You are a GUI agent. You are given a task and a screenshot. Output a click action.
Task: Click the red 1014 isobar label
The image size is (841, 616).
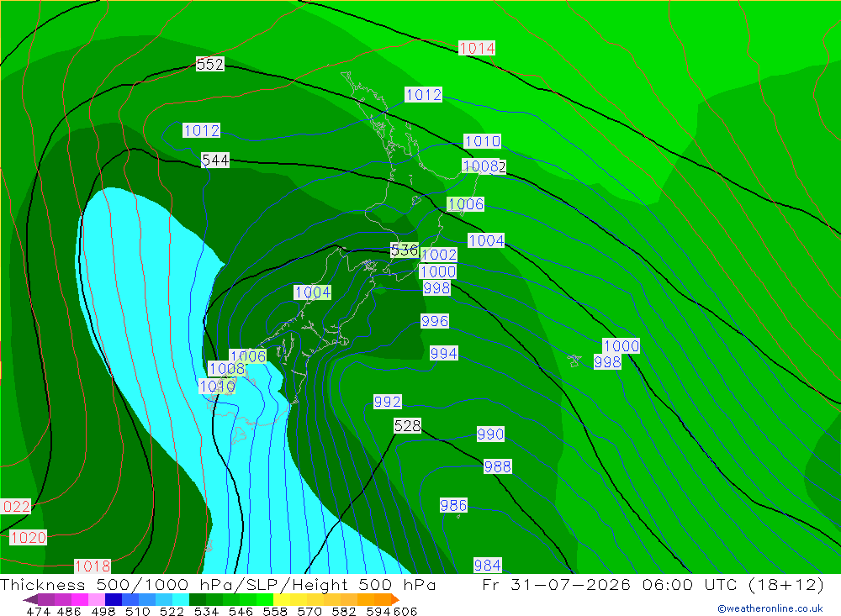tap(476, 48)
